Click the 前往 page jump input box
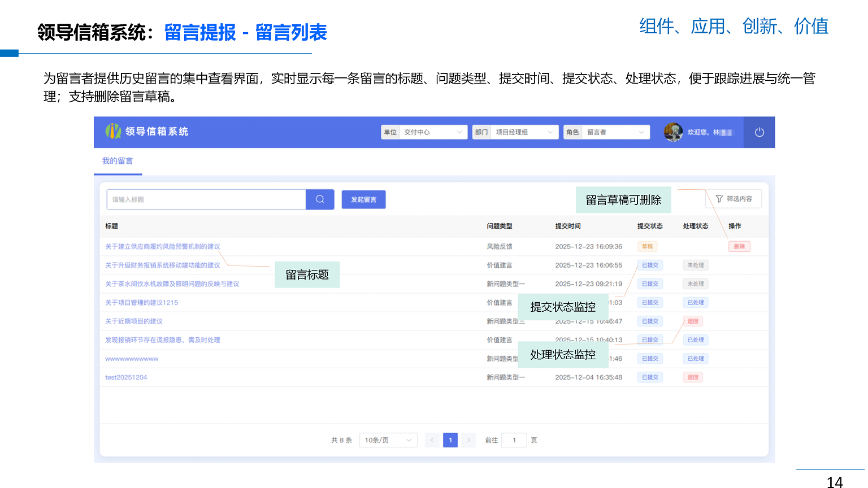Screen dimensions: 868x488 (514, 440)
